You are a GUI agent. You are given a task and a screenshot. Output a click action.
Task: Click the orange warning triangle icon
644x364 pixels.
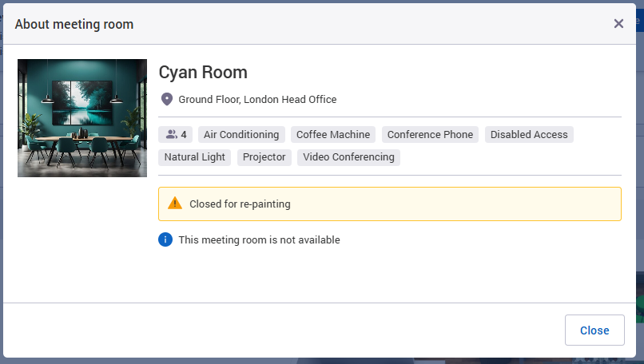click(175, 204)
